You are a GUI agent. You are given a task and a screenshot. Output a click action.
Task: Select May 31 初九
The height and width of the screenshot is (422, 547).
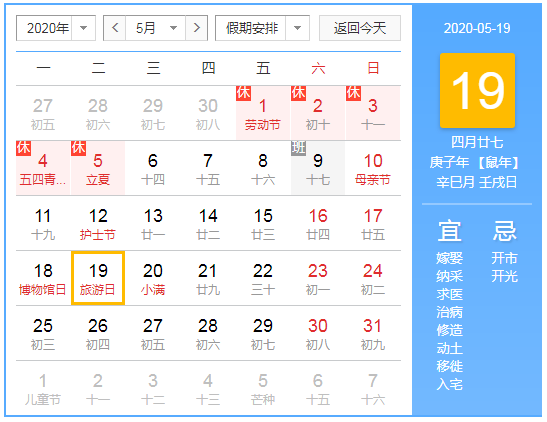[373, 333]
